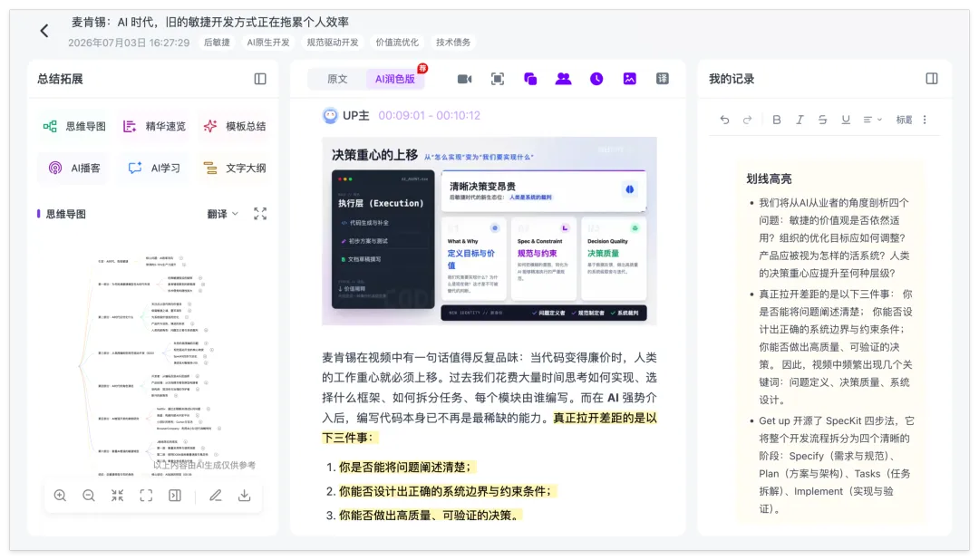This screenshot has height=560, width=979.
Task: Click the 划线高亮 heading in notes
Action: (769, 179)
